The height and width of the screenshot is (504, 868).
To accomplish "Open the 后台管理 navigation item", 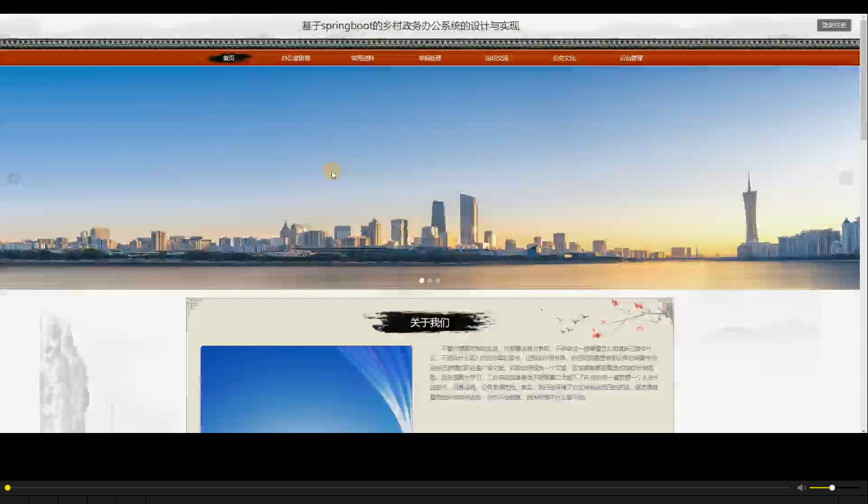I will (630, 57).
